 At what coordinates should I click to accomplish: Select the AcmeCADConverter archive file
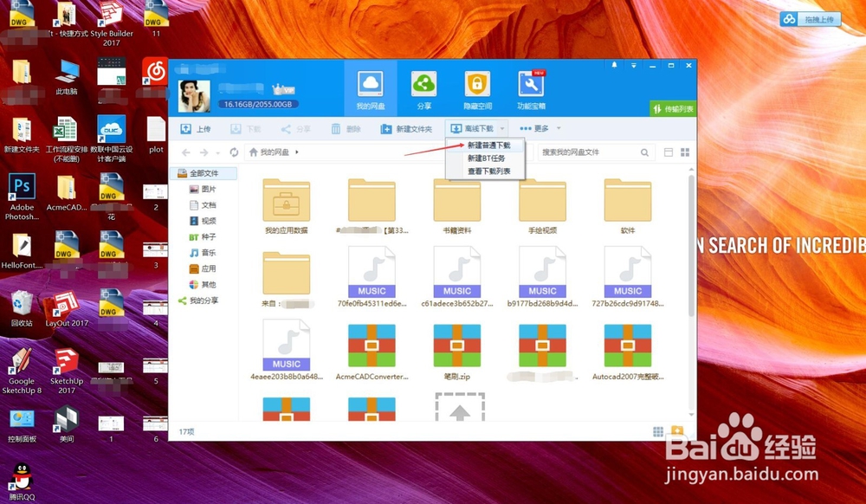coord(372,351)
